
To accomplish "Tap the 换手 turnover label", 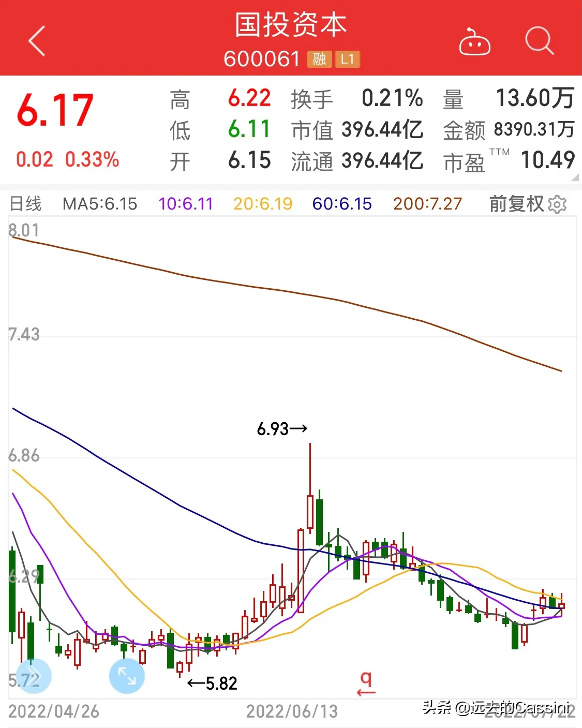I will (x=312, y=99).
